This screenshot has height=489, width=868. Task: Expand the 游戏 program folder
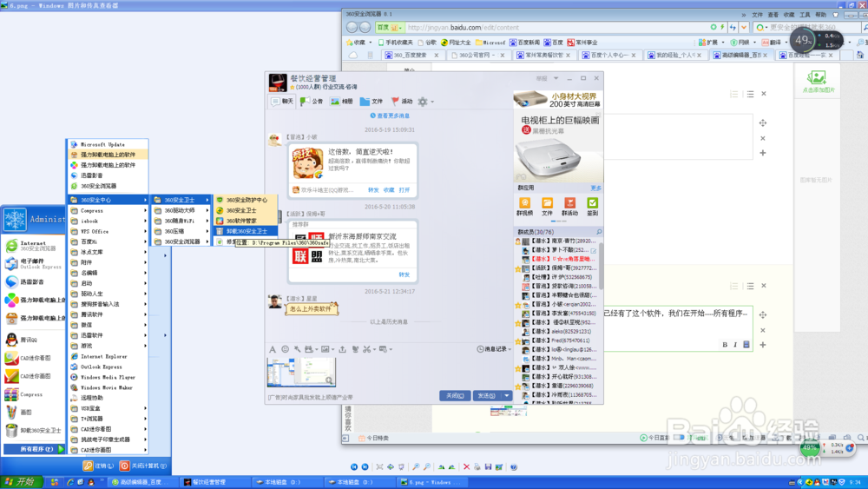tap(108, 346)
